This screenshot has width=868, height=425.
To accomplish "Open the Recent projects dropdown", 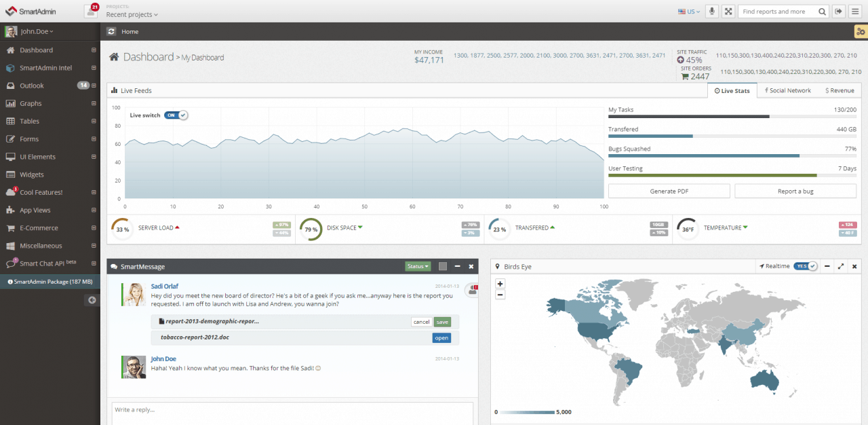I will (132, 14).
